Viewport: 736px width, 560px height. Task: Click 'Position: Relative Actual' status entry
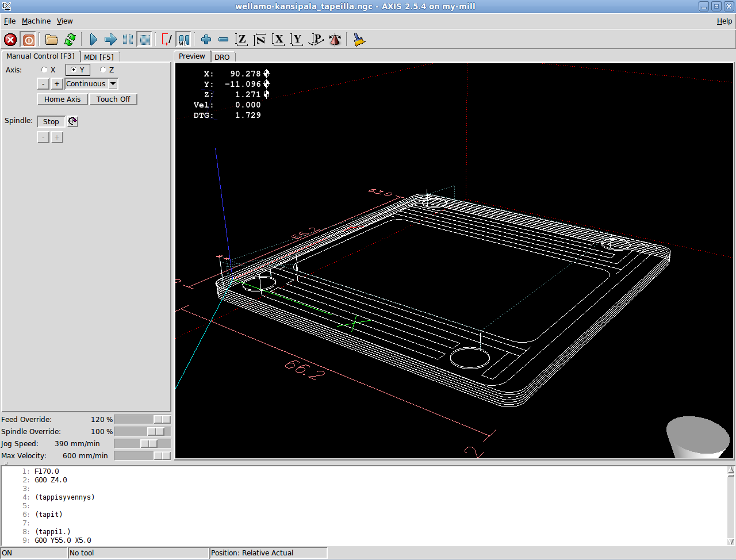click(x=269, y=553)
